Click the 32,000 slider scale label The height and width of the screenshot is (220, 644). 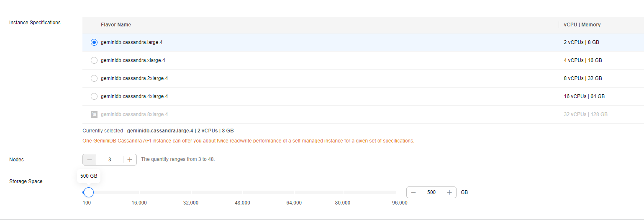click(x=190, y=203)
